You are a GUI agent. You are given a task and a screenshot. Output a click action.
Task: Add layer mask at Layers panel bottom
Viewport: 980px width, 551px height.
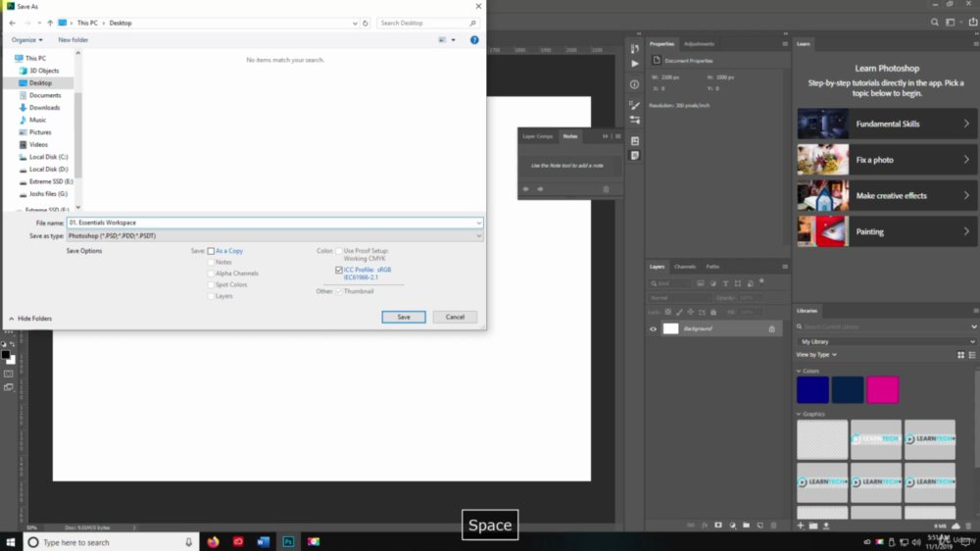click(718, 526)
